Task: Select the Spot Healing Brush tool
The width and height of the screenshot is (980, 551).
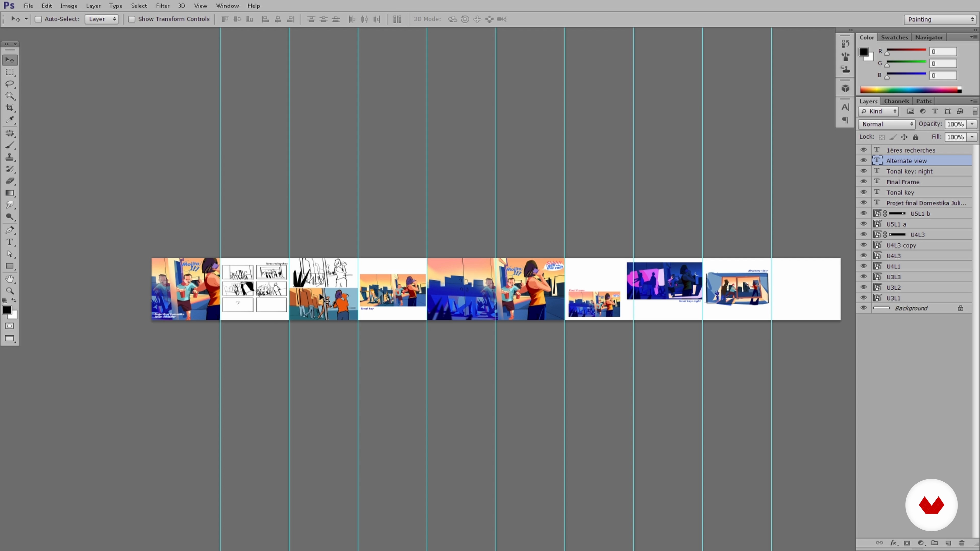Action: tap(10, 133)
